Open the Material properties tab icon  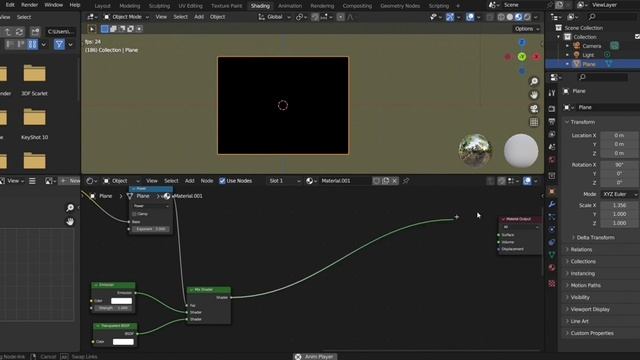point(552,267)
